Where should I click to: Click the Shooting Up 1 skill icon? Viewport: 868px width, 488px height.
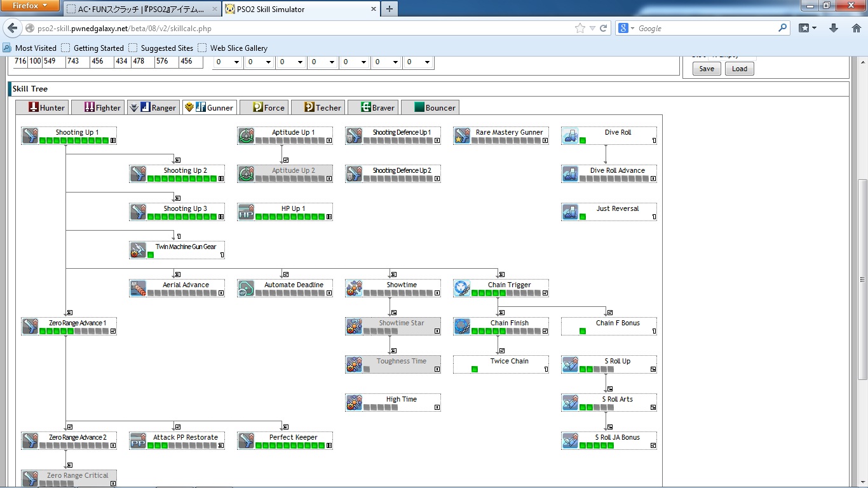tap(31, 136)
